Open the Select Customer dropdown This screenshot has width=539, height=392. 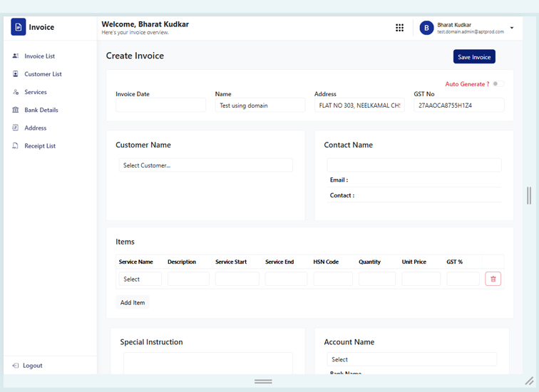[205, 165]
